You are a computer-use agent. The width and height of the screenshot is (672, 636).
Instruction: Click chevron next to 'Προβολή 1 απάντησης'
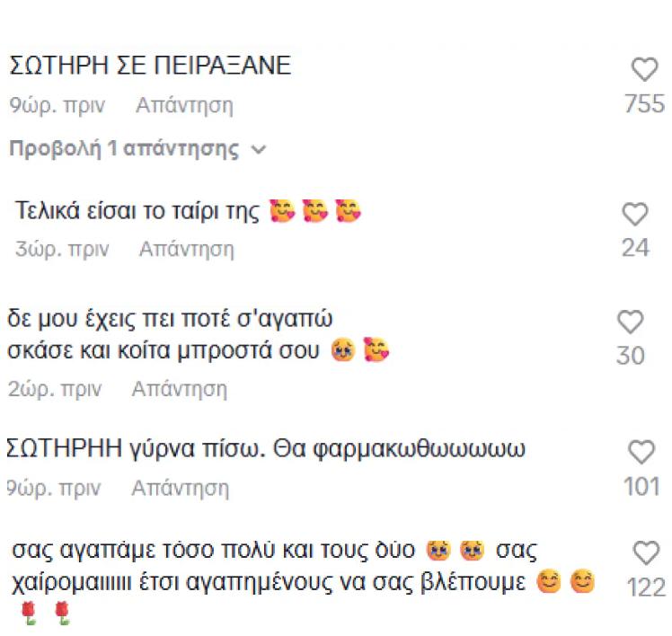(x=259, y=150)
